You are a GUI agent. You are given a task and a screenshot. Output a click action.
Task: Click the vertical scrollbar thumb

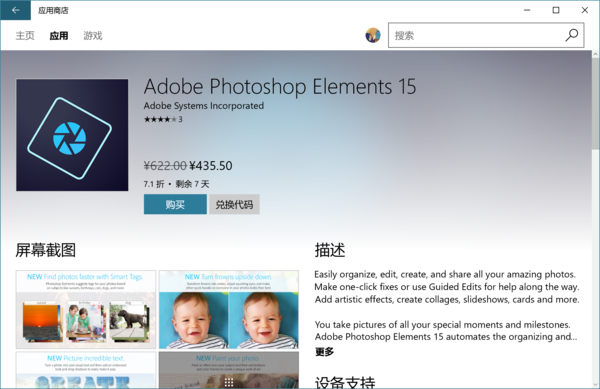point(595,103)
